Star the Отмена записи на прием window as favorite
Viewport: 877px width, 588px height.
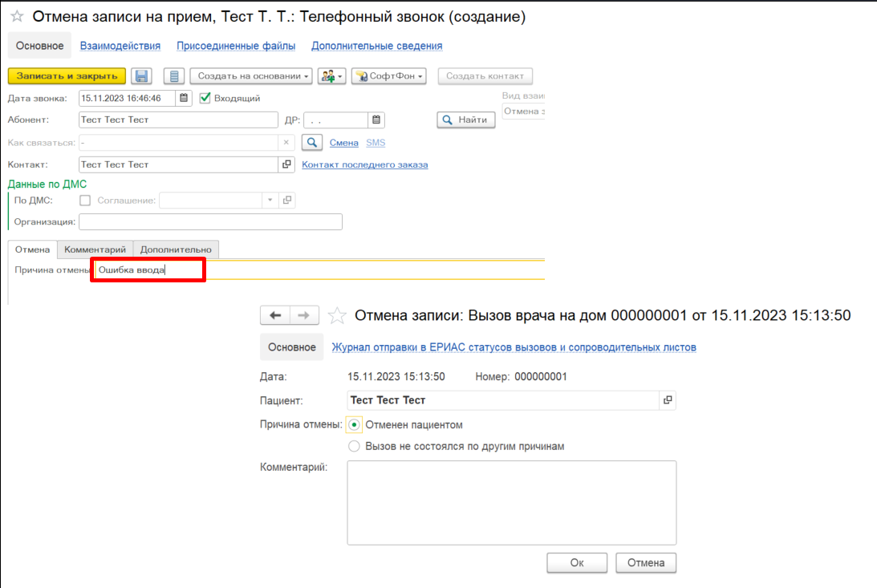[x=17, y=17]
